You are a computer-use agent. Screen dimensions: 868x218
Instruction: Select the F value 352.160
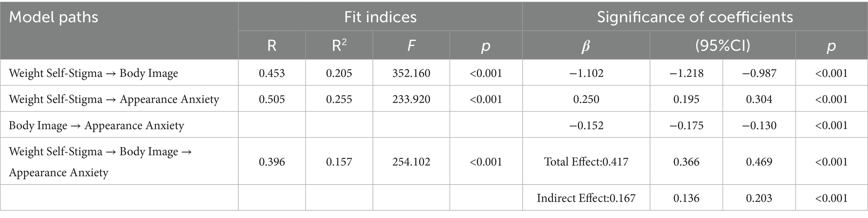411,73
